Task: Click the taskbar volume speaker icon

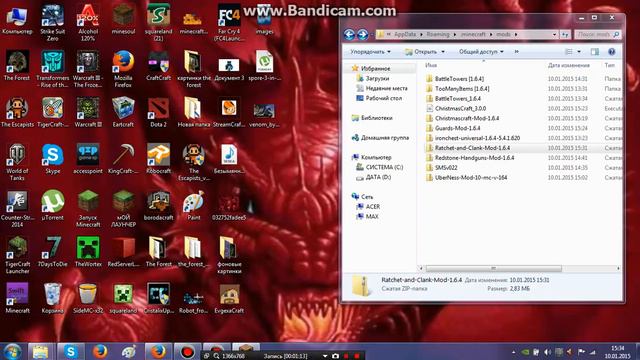Action: click(548, 352)
